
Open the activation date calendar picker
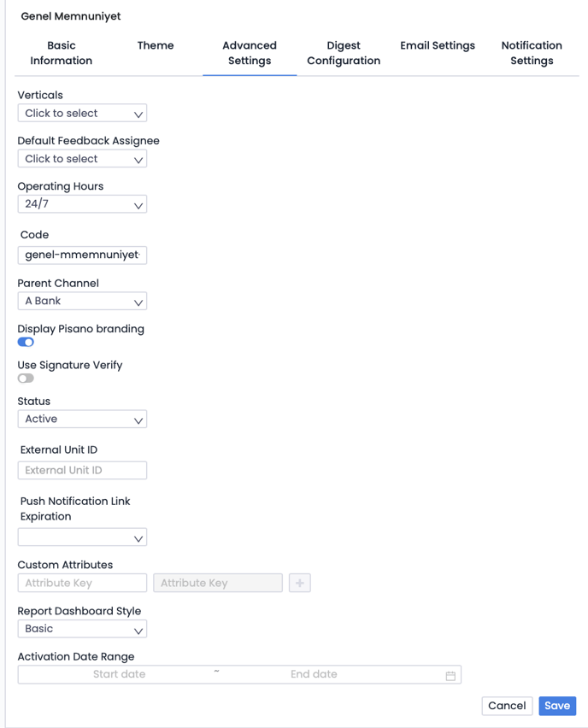[x=450, y=674]
